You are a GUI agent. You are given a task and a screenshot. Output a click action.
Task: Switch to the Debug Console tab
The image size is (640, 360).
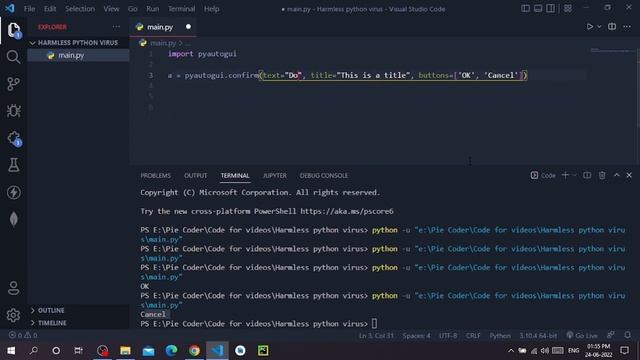pyautogui.click(x=324, y=176)
